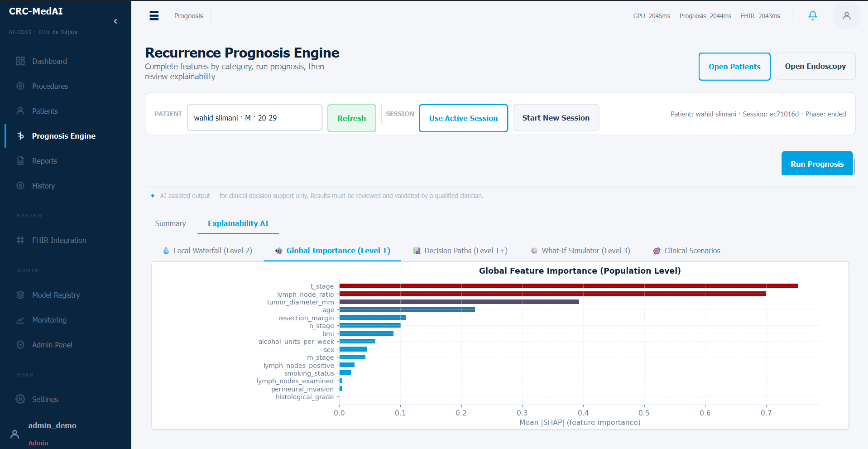Screen dimensions: 868x449
Task: Click the Reports document icon
Action: coord(20,161)
